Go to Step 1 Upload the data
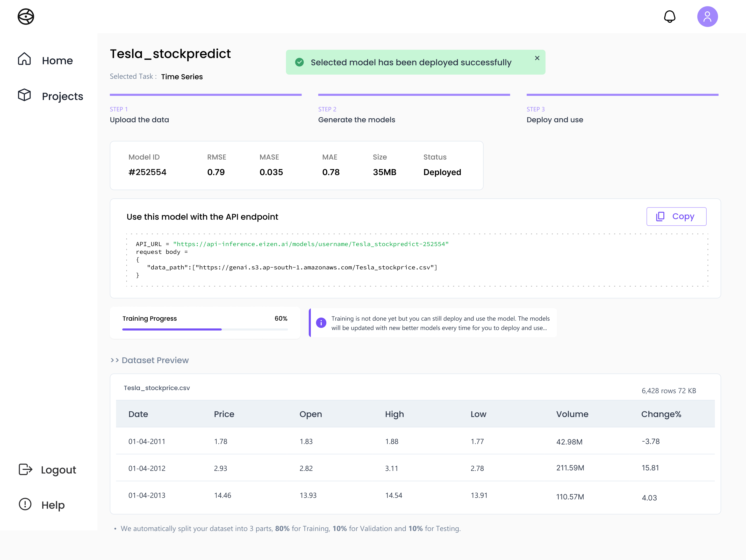 point(139,120)
